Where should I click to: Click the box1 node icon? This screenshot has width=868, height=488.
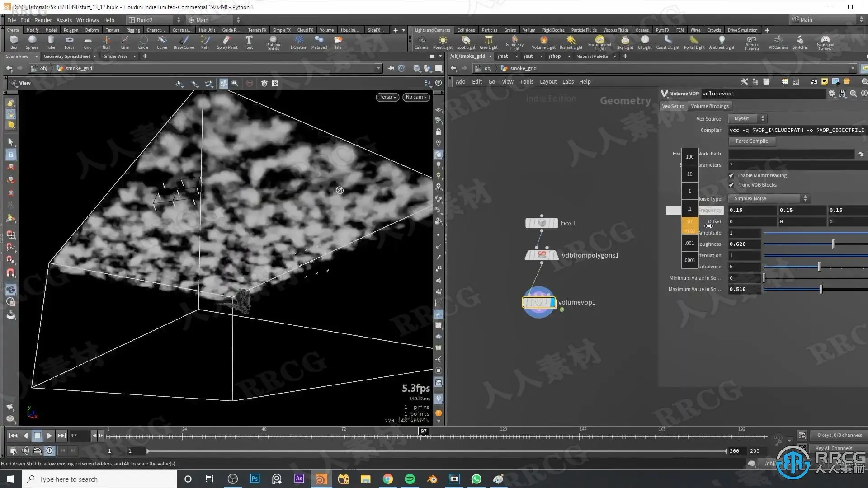pos(542,223)
